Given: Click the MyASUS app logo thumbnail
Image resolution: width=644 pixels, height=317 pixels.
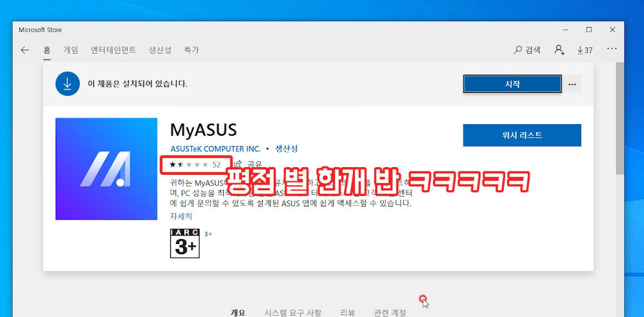Looking at the screenshot, I should pos(106,169).
